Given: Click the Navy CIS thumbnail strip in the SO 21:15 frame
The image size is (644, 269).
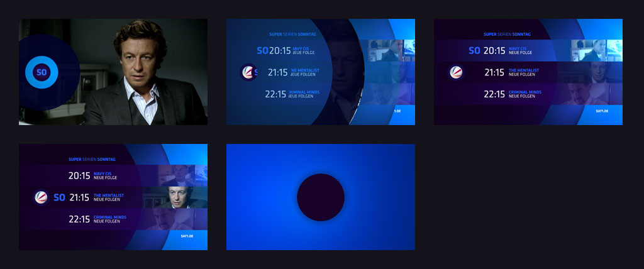Looking at the screenshot, I should [x=183, y=175].
